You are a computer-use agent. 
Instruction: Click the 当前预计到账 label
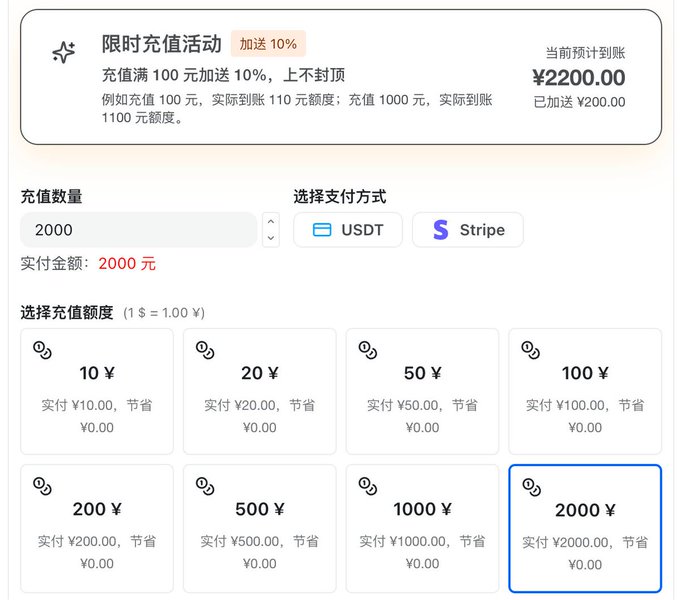pos(585,53)
